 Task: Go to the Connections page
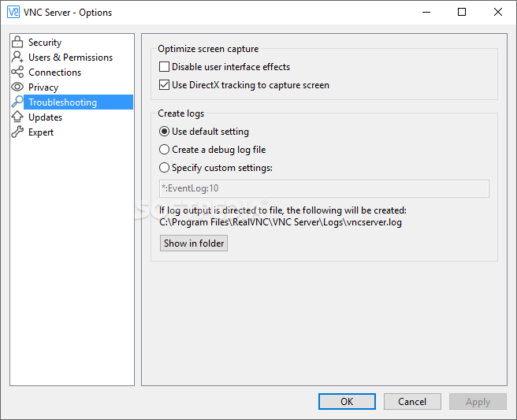point(54,72)
